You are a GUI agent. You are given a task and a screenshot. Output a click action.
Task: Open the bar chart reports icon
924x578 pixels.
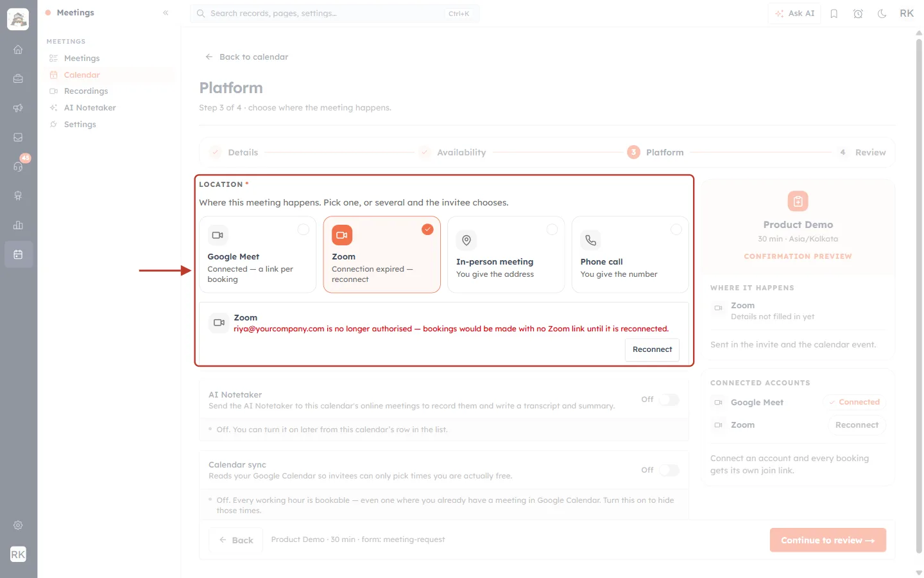18,225
